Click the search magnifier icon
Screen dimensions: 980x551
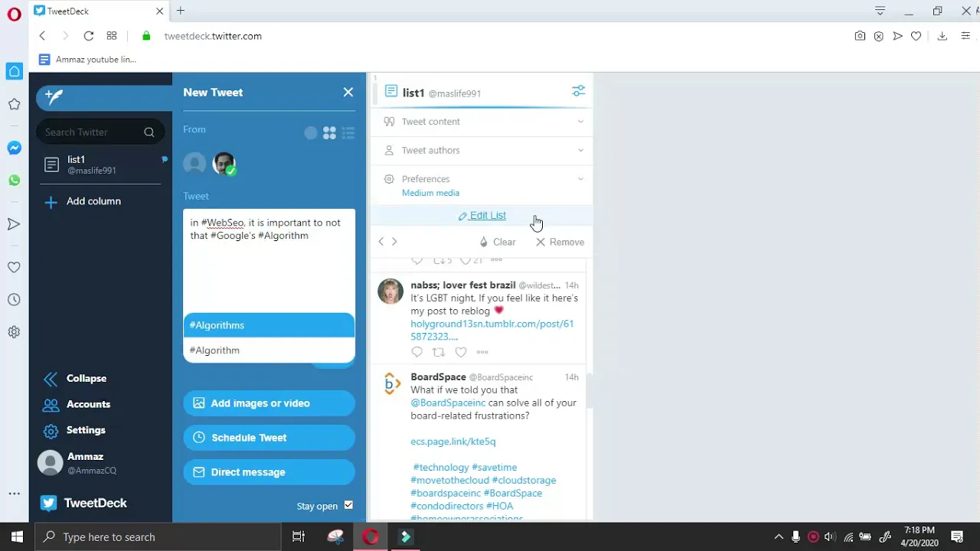[x=149, y=132]
